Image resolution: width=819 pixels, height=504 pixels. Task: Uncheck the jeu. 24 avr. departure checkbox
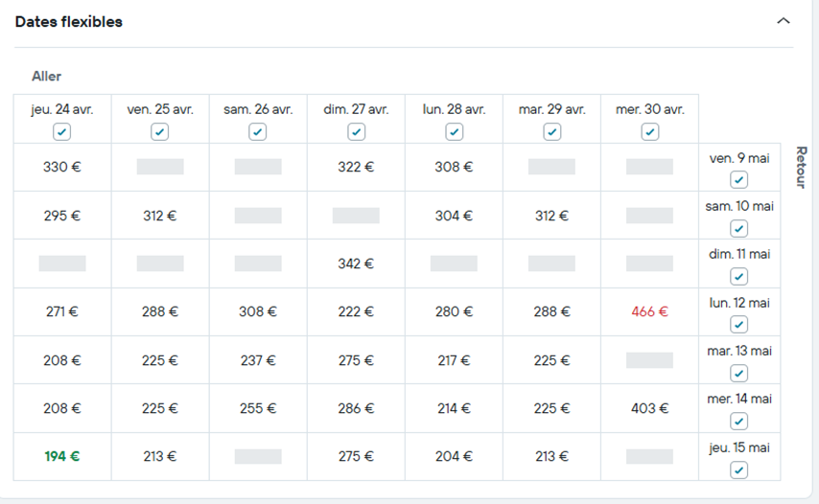62,132
